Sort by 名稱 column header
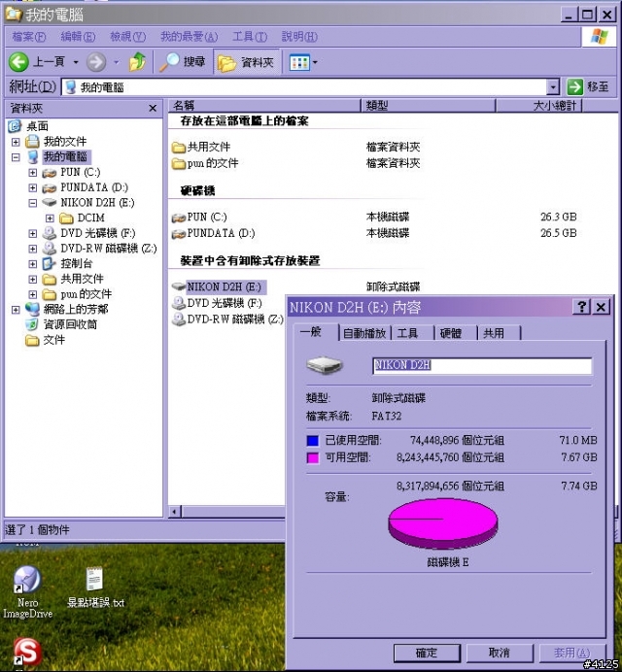The width and height of the screenshot is (622, 672). coord(264,106)
